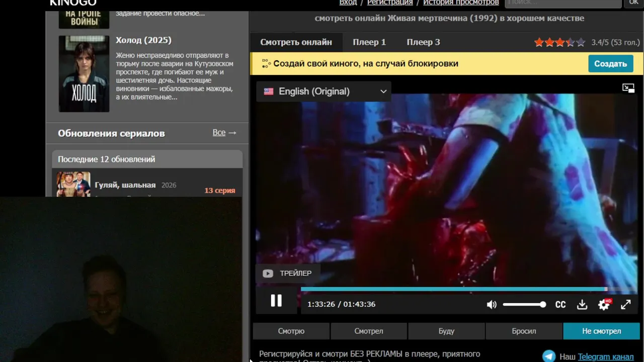Viewport: 644px width, 362px height.
Task: Open all series updates via Все →
Action: point(224,133)
